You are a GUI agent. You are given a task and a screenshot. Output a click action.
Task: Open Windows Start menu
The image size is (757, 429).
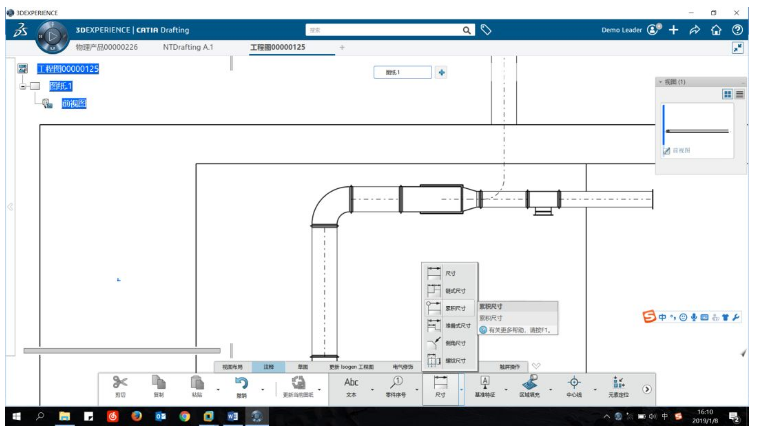tap(16, 416)
